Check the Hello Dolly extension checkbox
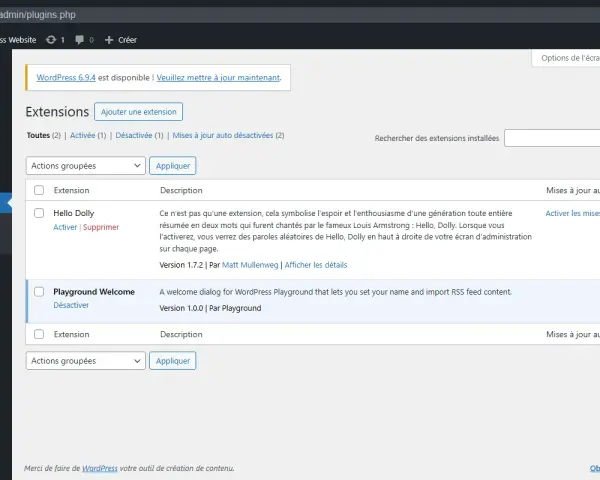 coord(39,213)
